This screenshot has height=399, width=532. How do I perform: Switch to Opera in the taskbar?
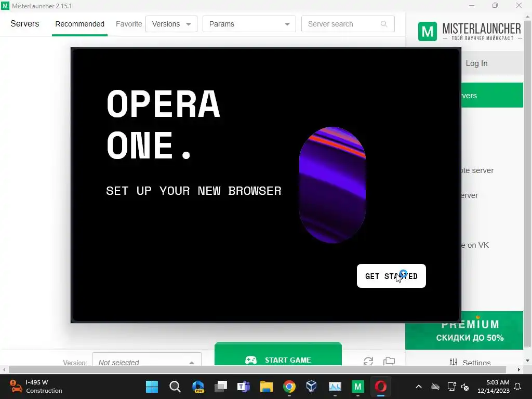click(x=381, y=387)
